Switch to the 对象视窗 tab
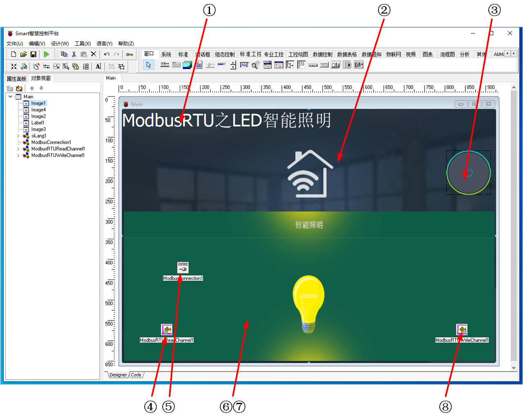 tap(41, 78)
